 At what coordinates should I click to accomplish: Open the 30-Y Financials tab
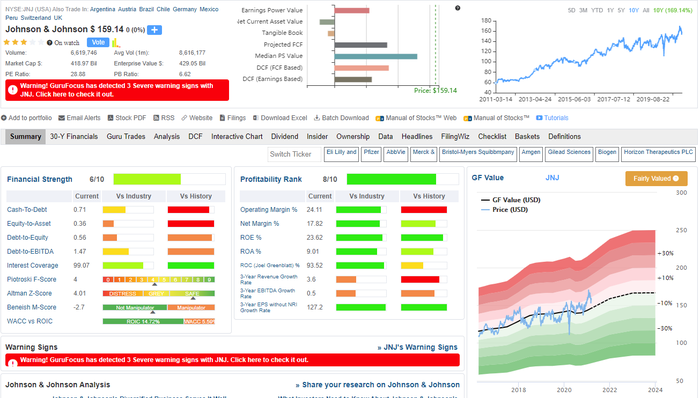tap(74, 137)
